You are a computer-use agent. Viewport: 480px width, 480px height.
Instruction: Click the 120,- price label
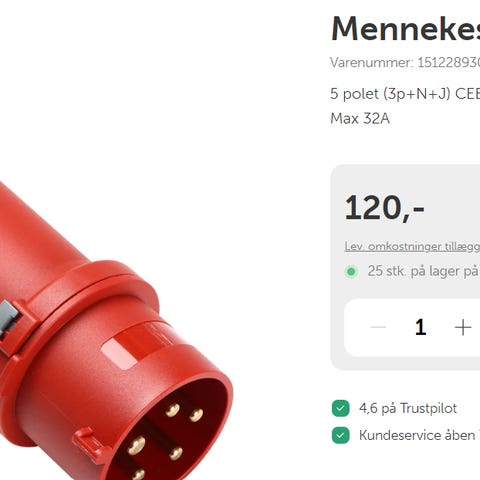(385, 208)
